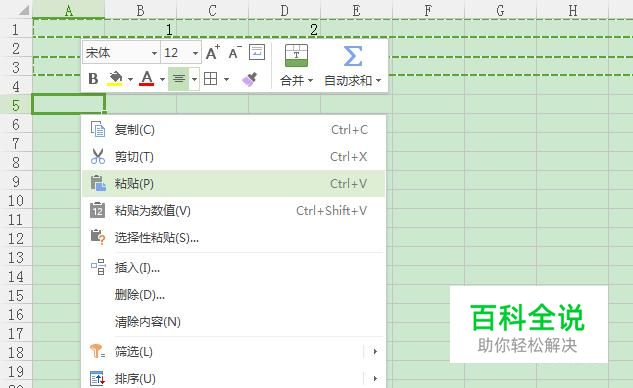Choose 排序(U) menu item
The image size is (633, 388).
233,379
